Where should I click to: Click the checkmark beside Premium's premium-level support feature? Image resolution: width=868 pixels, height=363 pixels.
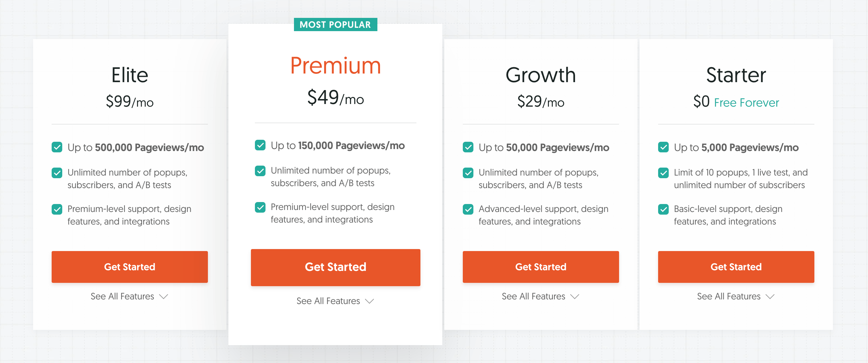point(260,207)
